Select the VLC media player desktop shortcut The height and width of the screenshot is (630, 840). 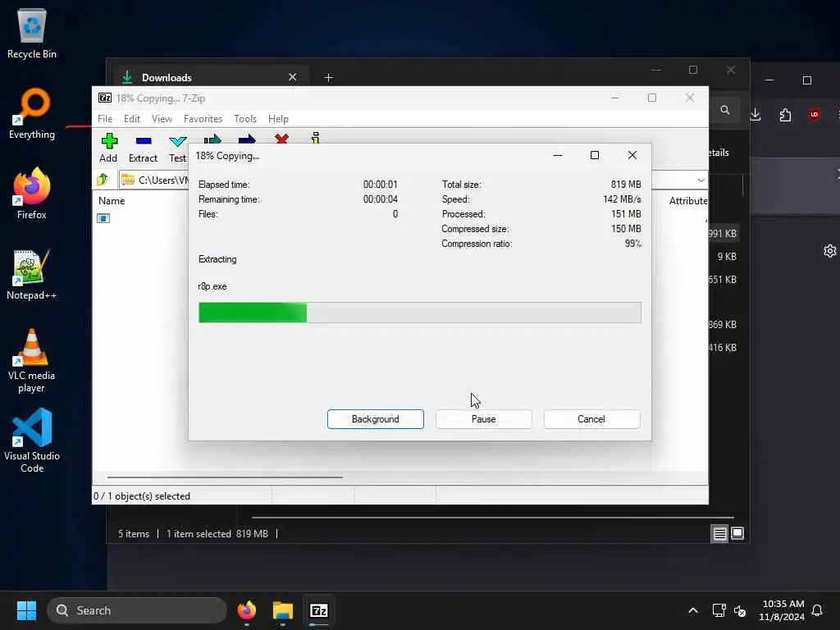pos(32,361)
